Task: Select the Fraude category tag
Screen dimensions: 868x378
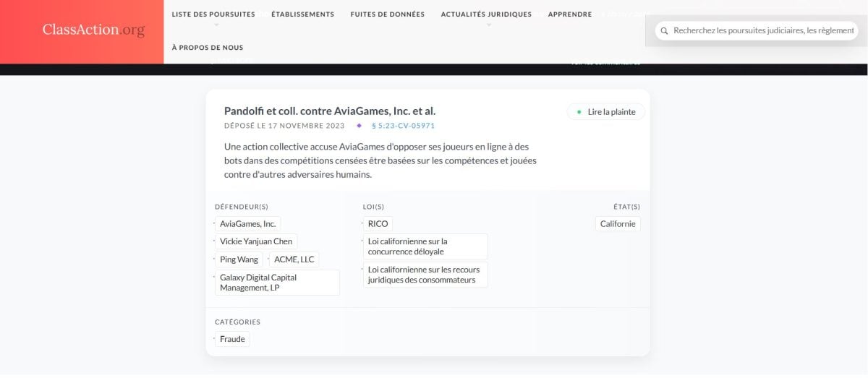Action: pyautogui.click(x=232, y=339)
